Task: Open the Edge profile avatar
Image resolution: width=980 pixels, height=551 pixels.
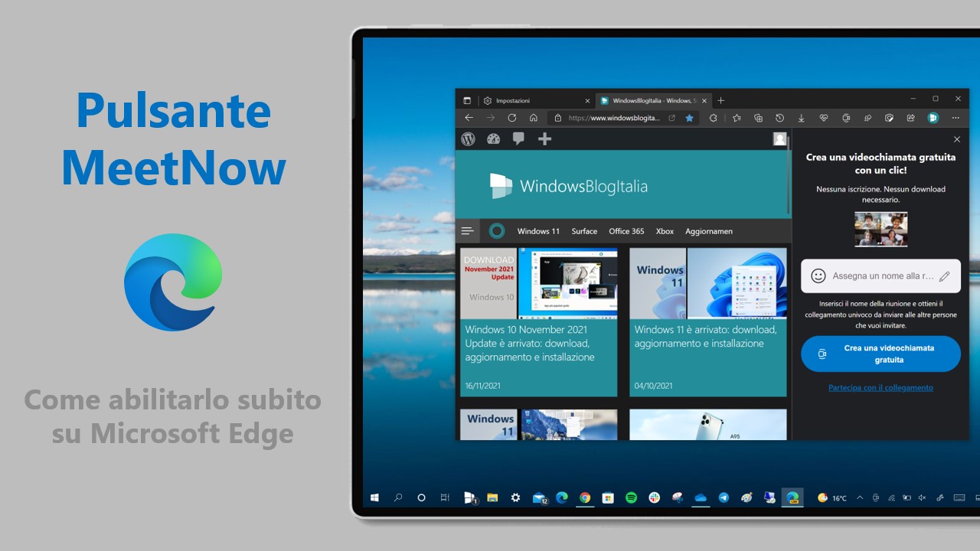Action: tap(933, 118)
